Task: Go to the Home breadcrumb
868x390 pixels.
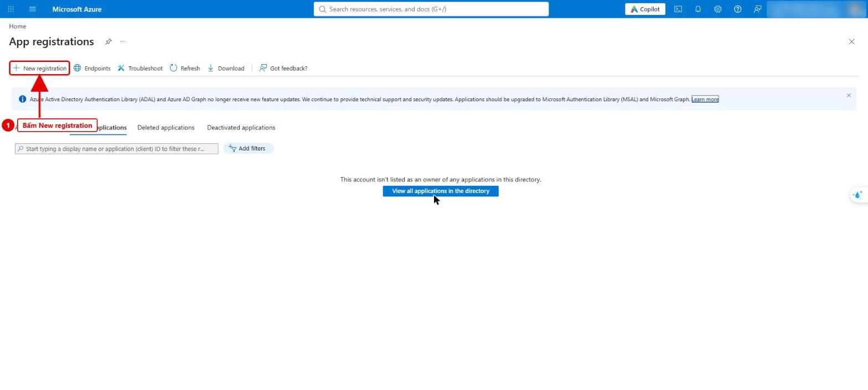Action: click(x=17, y=26)
